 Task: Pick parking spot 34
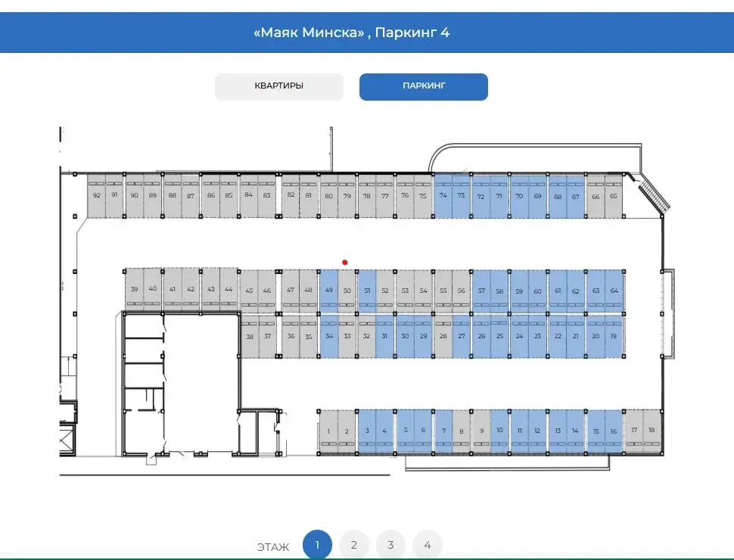[x=328, y=335]
